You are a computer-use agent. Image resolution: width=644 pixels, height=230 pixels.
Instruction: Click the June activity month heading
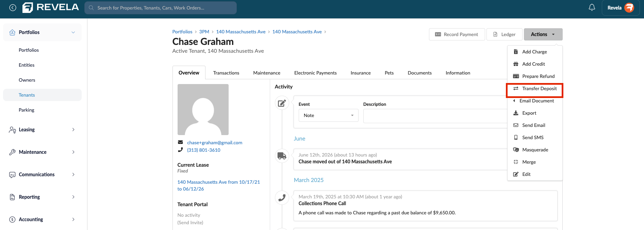point(299,138)
